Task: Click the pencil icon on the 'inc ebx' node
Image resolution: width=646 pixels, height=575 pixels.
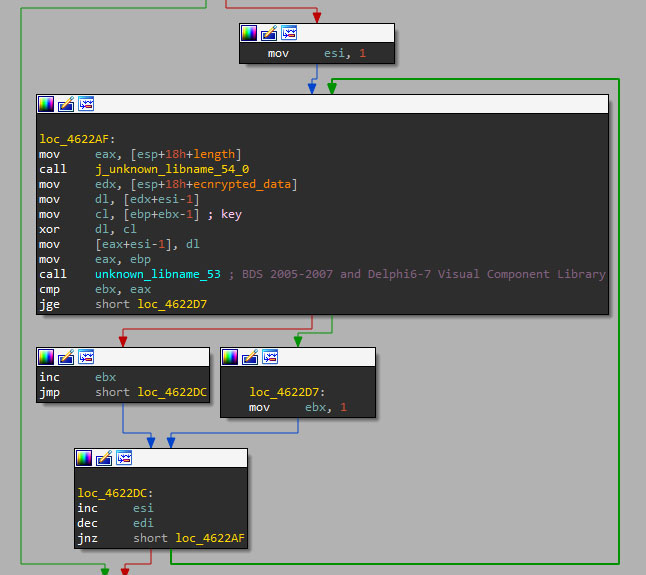Action: pyautogui.click(x=66, y=357)
